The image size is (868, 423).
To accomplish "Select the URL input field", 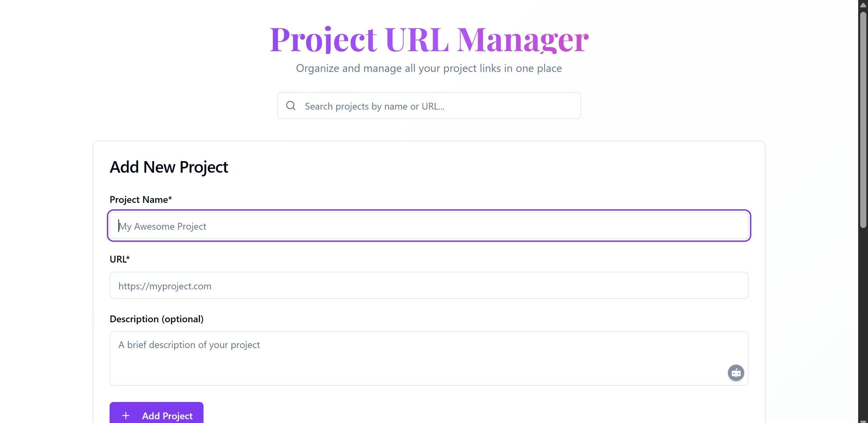I will (429, 286).
